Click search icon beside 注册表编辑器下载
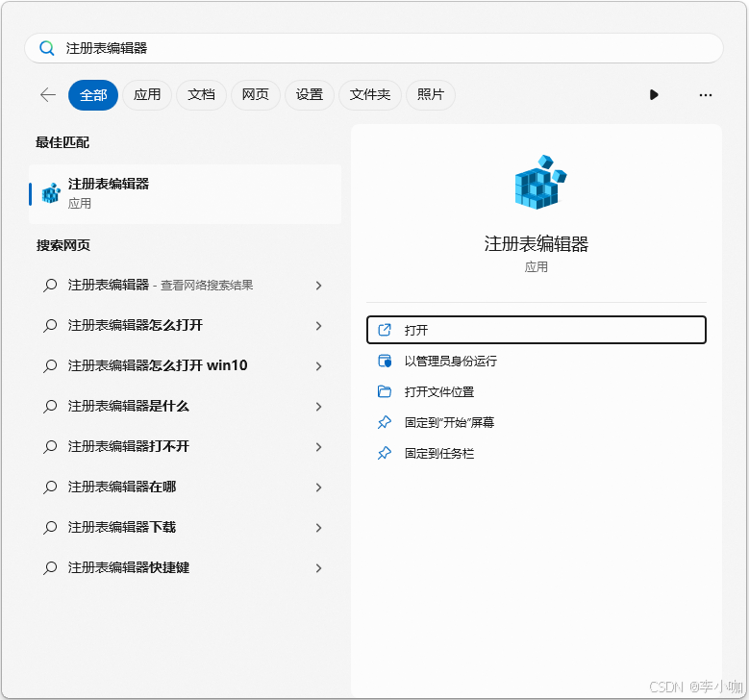 tap(50, 528)
